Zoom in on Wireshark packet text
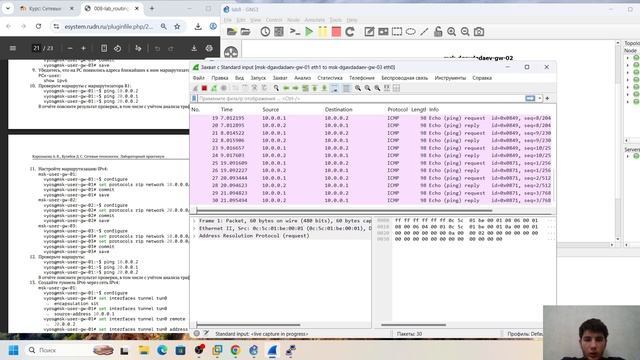The width and height of the screenshot is (640, 360). pos(358,88)
